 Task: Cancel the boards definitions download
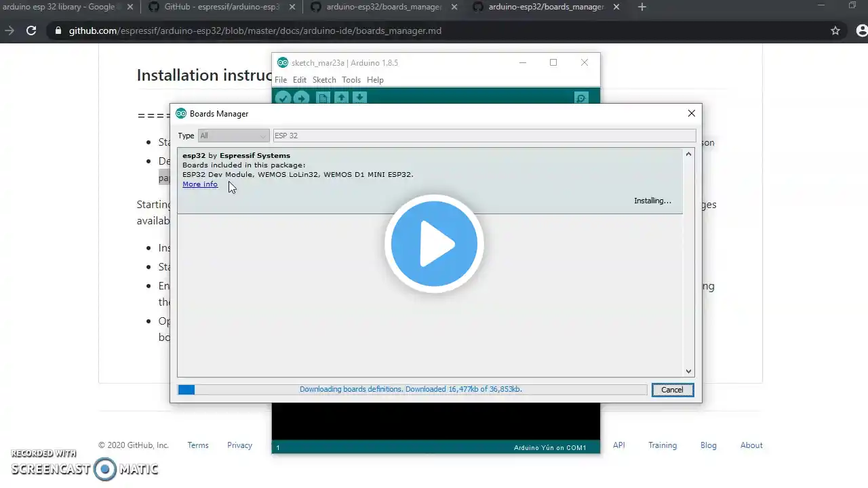coord(672,390)
